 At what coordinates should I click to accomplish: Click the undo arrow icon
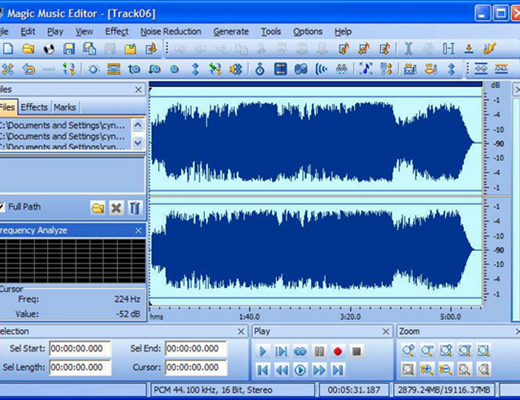[29, 69]
